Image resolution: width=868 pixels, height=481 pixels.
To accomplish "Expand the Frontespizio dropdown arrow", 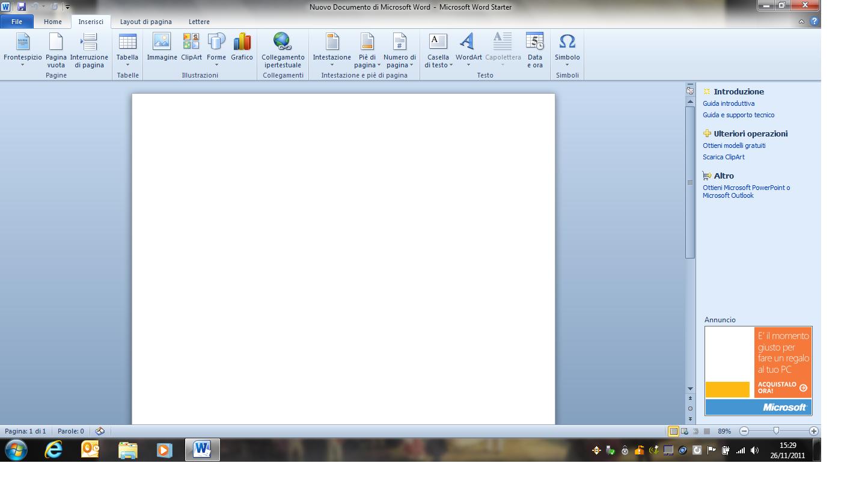I will click(x=23, y=65).
